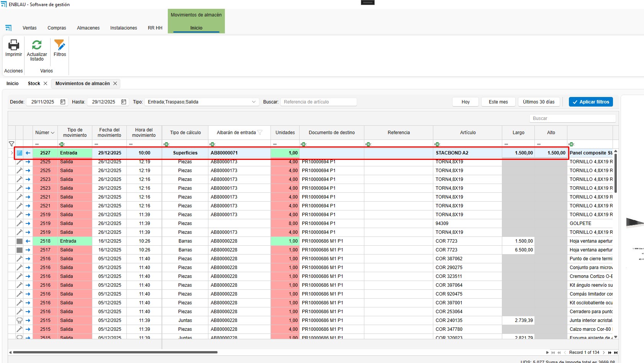Click the ENBLAU logo icon in the ribbon

coord(8,28)
